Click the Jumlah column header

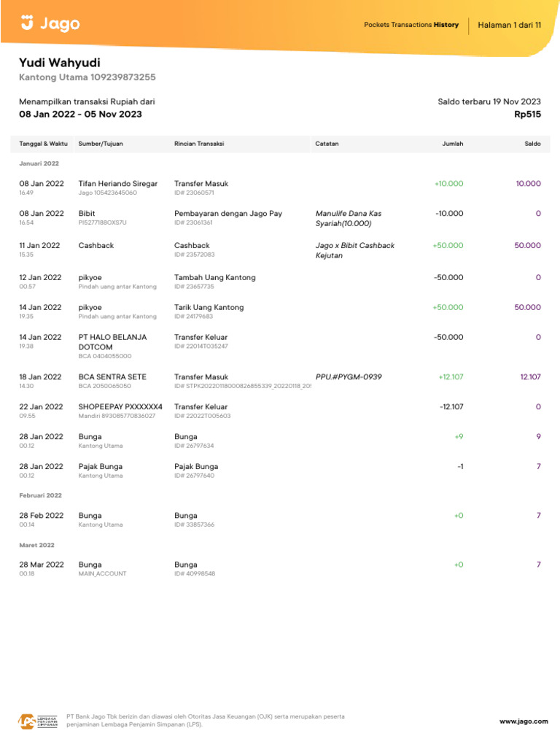452,144
